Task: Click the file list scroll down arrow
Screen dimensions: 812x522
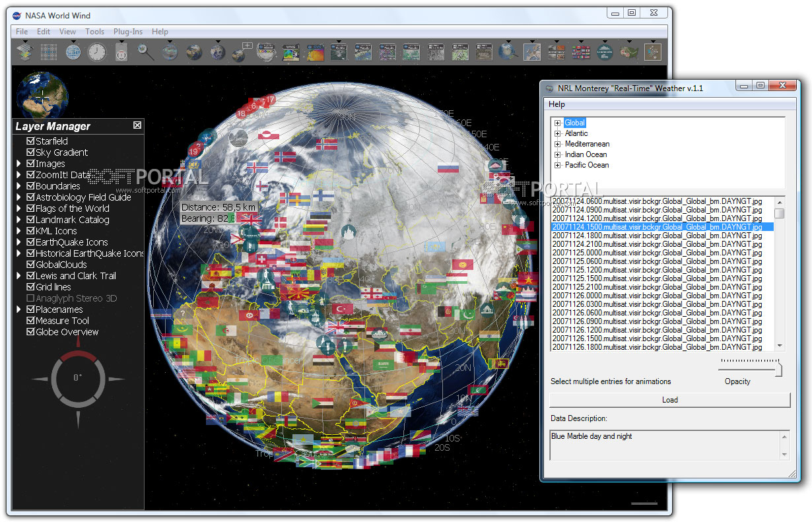Action: 780,346
